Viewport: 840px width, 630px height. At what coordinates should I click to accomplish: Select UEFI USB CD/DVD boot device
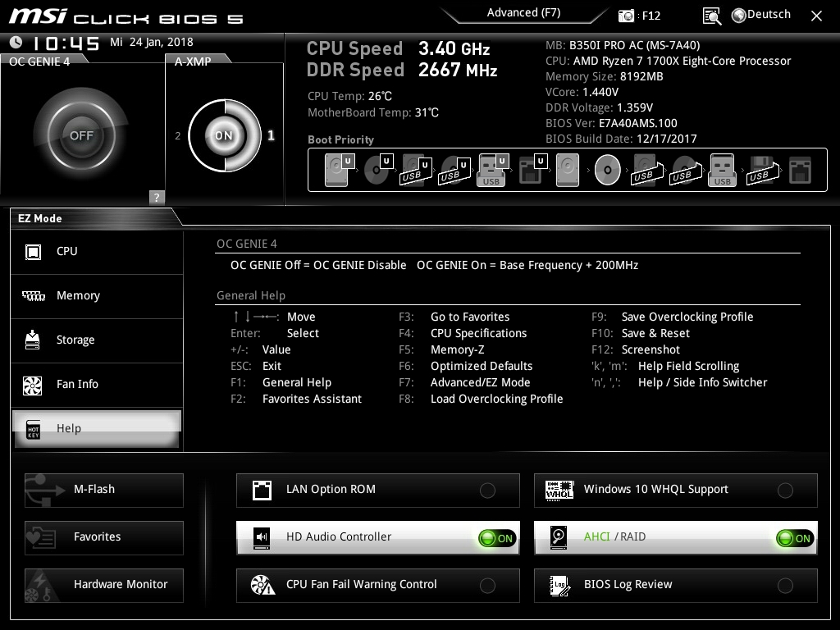click(454, 171)
